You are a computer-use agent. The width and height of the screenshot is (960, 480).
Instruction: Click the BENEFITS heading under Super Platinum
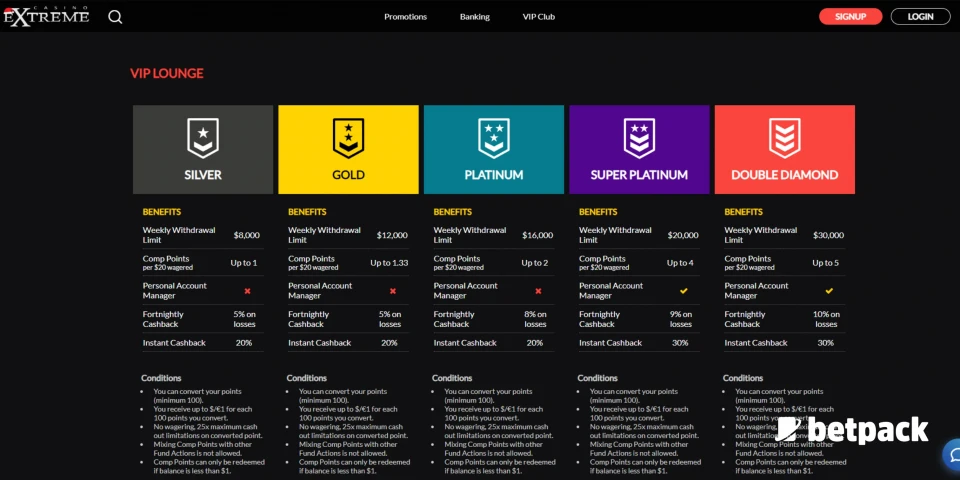coord(598,212)
